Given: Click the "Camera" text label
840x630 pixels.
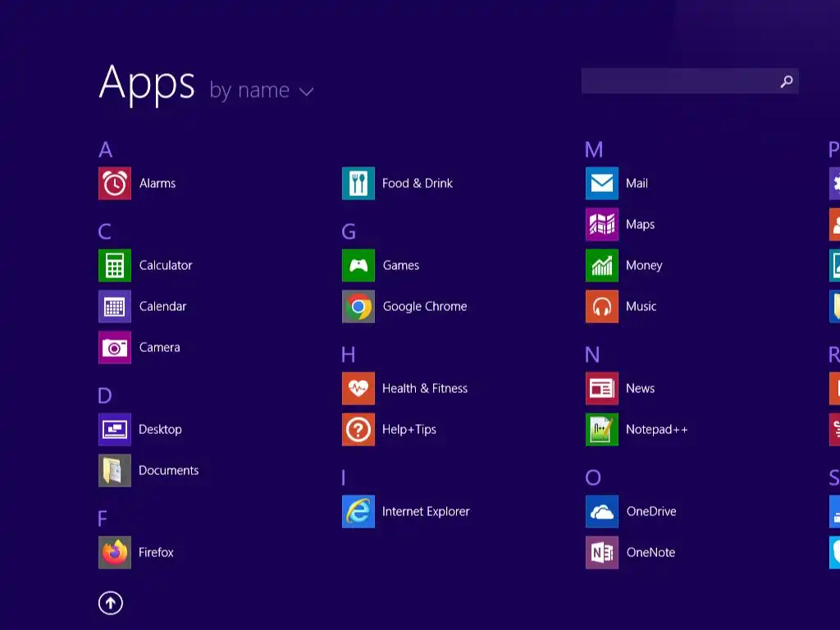Looking at the screenshot, I should (160, 347).
